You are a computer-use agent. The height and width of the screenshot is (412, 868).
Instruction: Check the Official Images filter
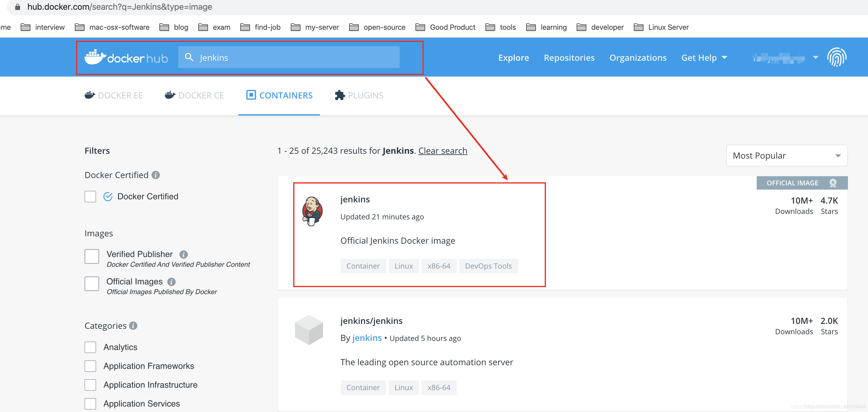point(92,284)
